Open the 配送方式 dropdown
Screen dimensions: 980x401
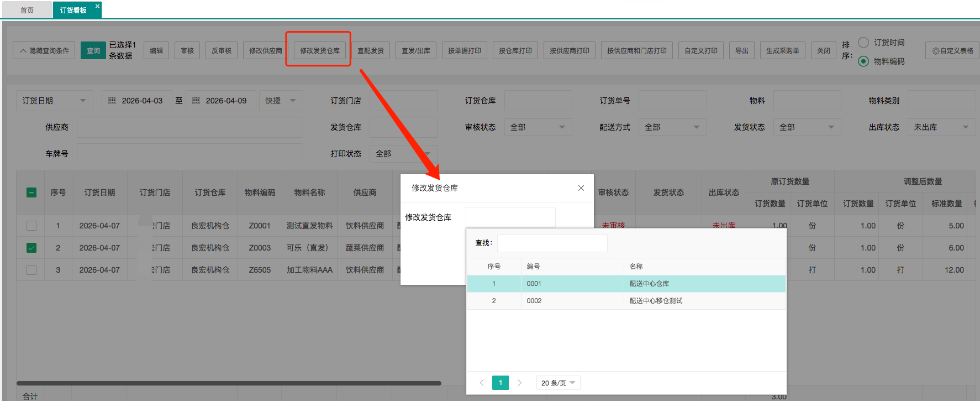(673, 127)
